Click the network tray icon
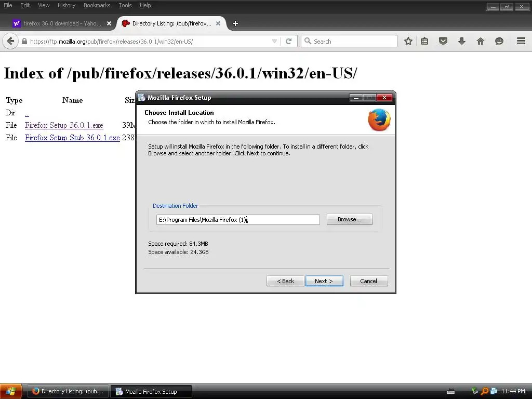The image size is (532, 399). coord(494,391)
